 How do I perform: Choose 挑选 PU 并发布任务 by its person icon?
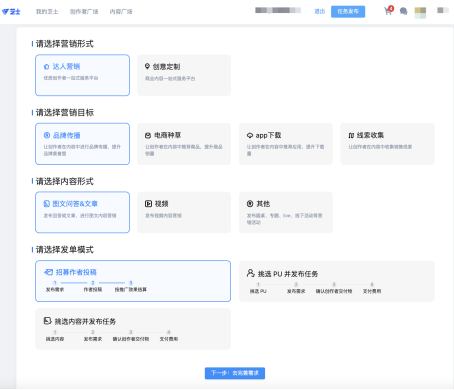251,273
